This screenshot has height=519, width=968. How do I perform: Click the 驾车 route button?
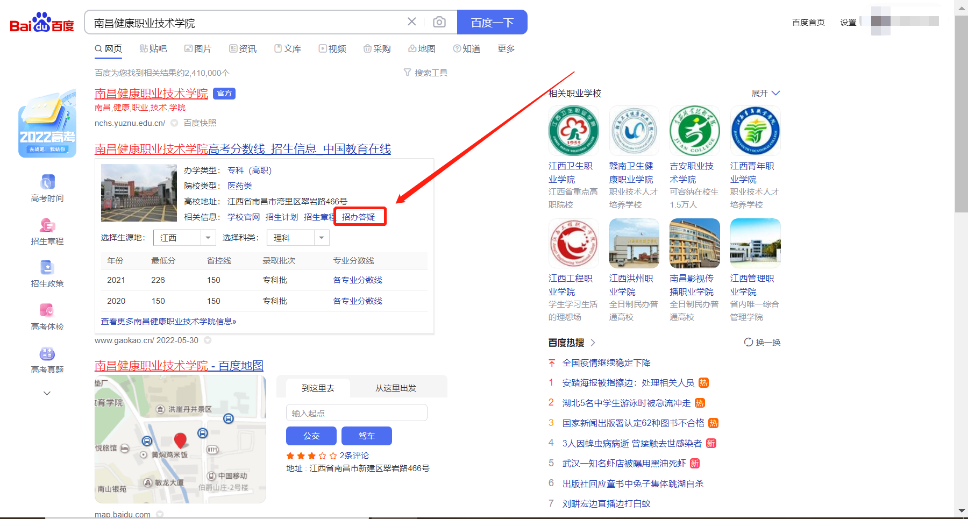(x=367, y=436)
